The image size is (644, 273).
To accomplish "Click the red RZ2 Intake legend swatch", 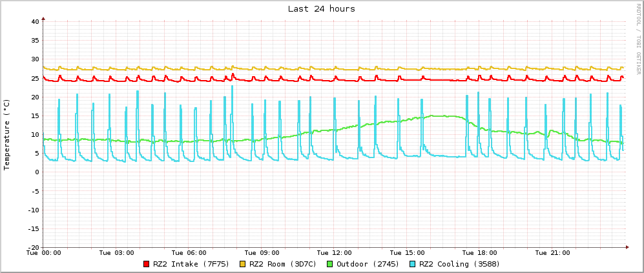I will pos(147,264).
